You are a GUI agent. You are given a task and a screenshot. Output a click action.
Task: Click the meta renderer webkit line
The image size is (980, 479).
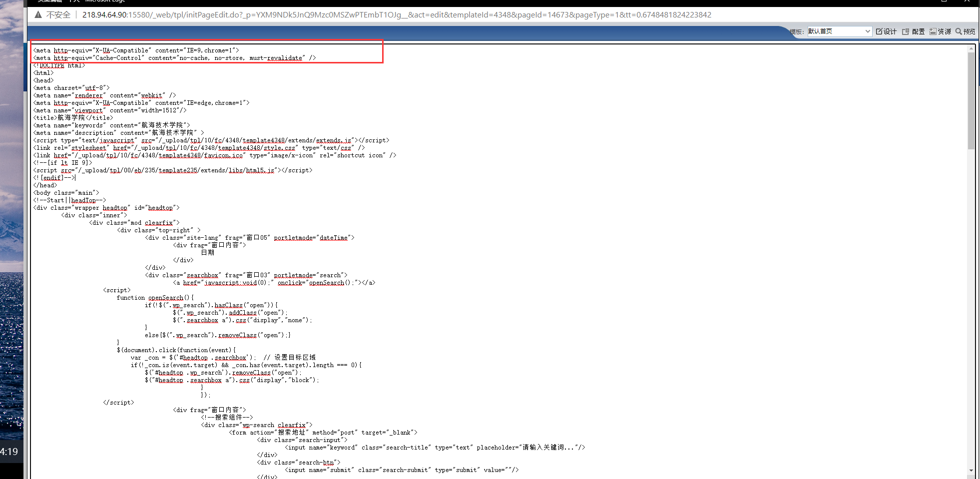click(x=105, y=95)
